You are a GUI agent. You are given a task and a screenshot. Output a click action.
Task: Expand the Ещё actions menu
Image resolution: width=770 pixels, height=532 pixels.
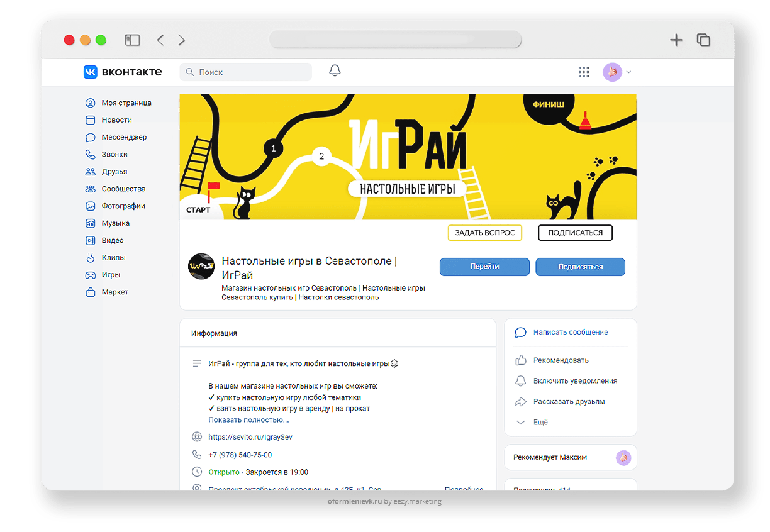tap(540, 422)
